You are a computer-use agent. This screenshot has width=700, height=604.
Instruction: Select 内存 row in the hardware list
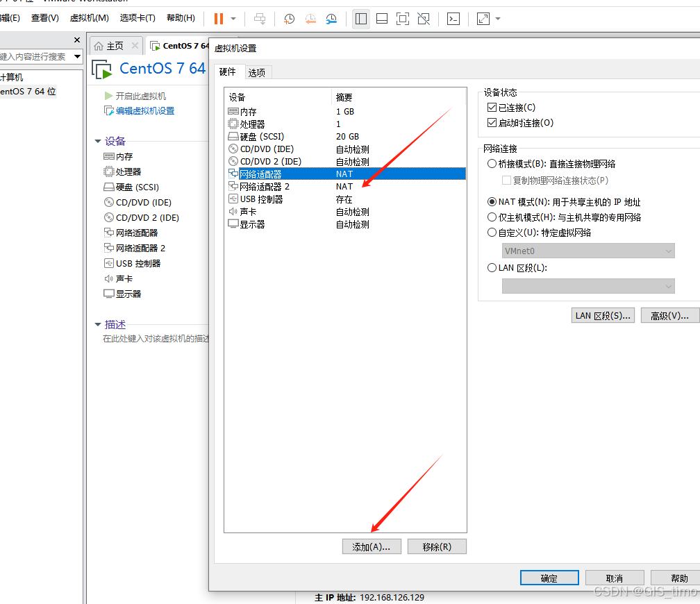coord(346,112)
